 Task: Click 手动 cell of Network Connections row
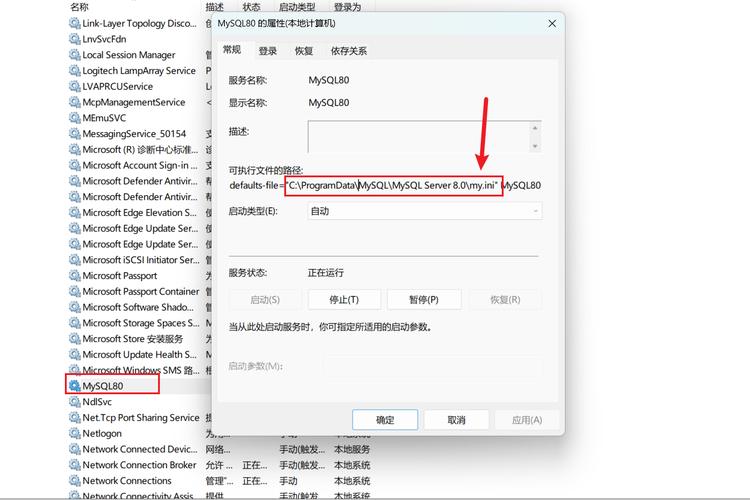[x=288, y=480]
